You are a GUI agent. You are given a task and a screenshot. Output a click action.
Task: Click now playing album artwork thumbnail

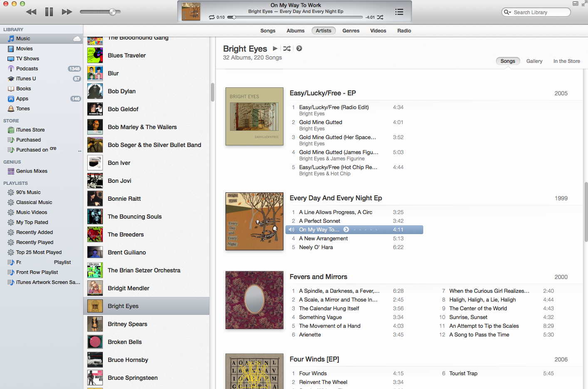point(191,12)
